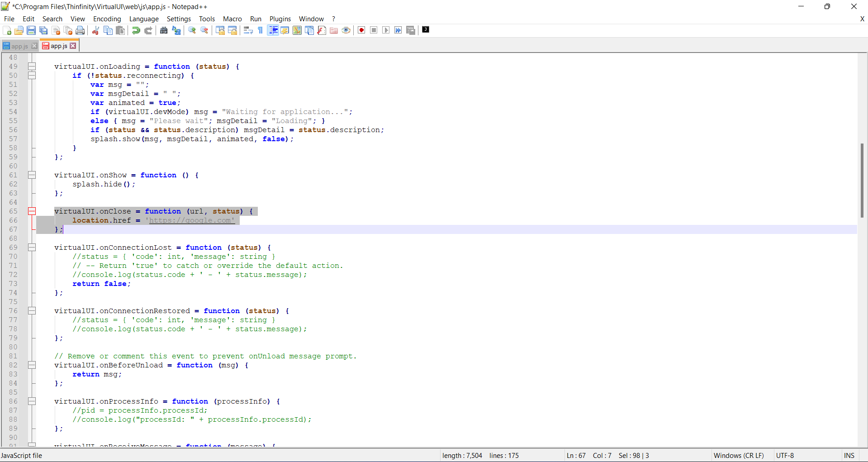Play back recorded macro icon
Screen dimensions: 868x462
tap(386, 30)
